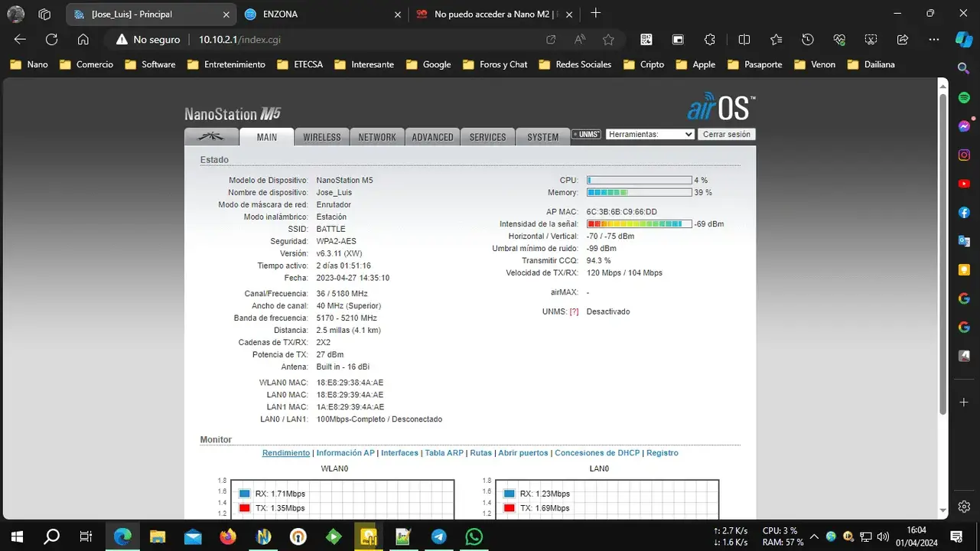Open the NETWORK tab
This screenshot has width=980, height=551.
tap(377, 137)
